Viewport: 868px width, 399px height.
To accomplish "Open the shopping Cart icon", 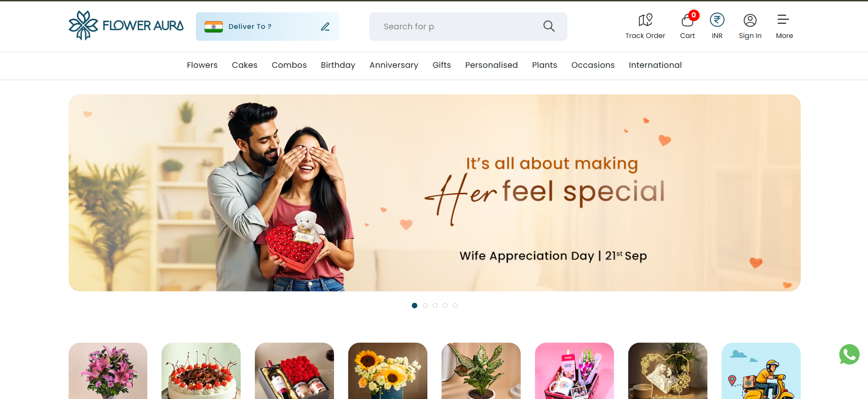I will coord(687,20).
